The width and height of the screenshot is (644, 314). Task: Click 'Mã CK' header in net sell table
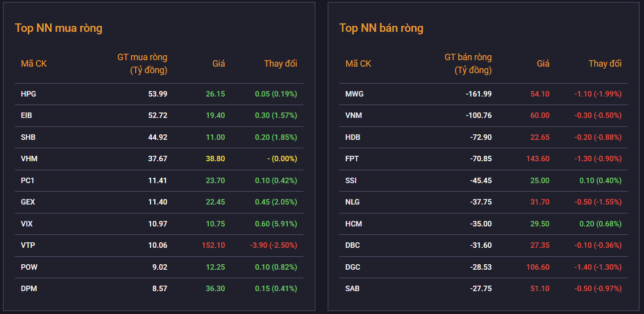359,64
